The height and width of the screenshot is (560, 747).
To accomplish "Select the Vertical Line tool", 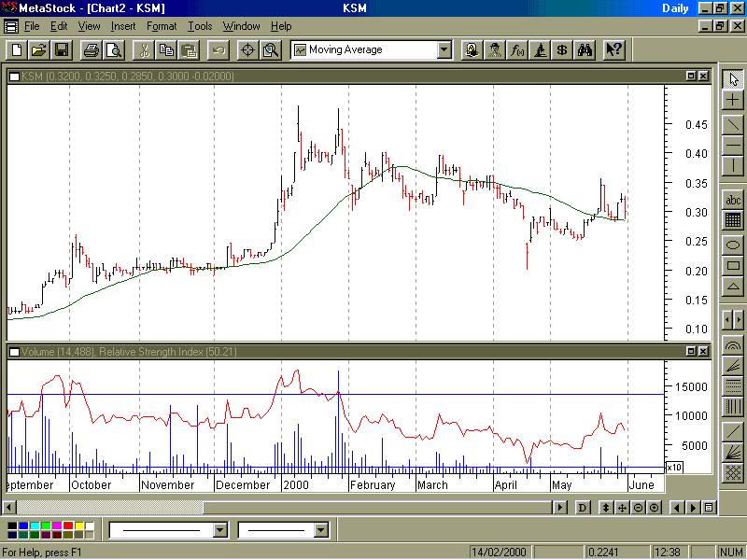I will (733, 166).
